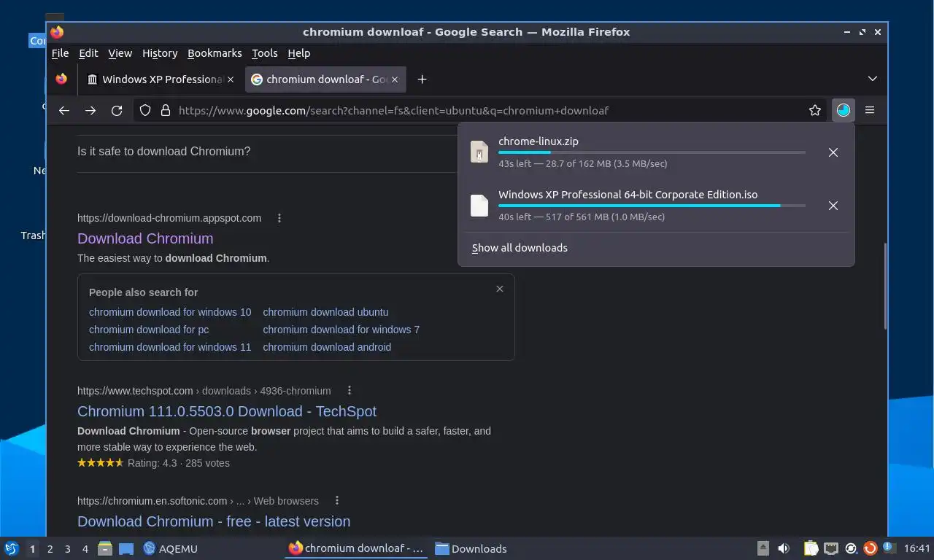Click the chrome-linux.zip download progress bar
934x560 pixels.
(x=652, y=152)
